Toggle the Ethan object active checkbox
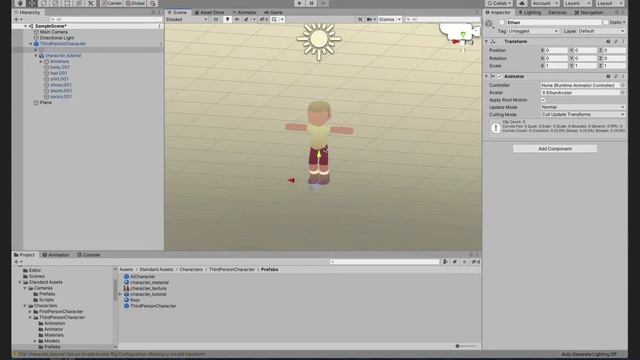Screen dimensions: 640x360 (502, 22)
